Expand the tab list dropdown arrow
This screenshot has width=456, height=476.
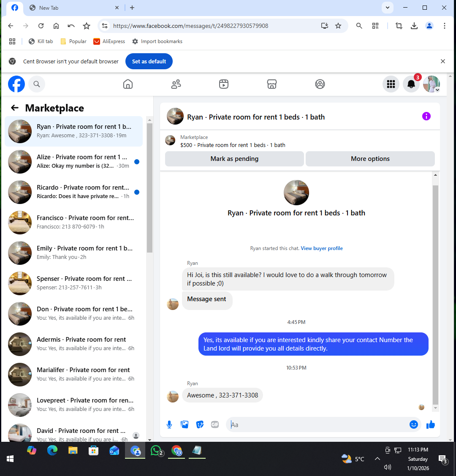click(388, 8)
